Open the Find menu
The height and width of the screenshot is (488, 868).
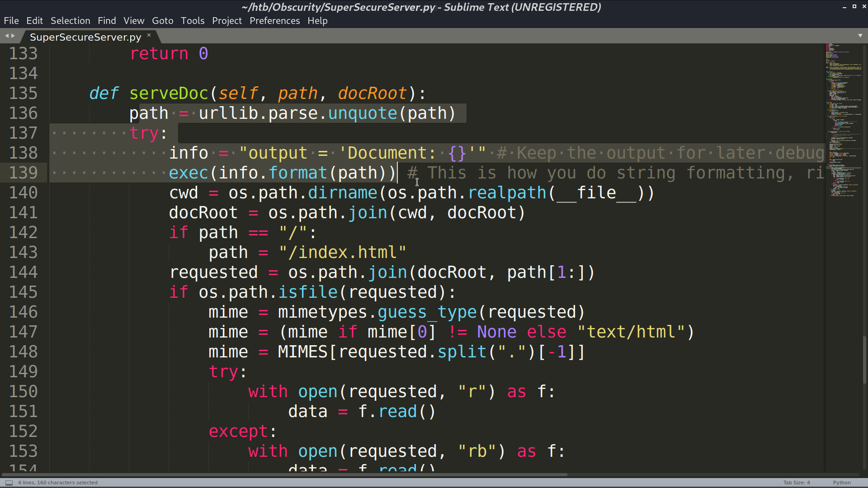tap(107, 21)
